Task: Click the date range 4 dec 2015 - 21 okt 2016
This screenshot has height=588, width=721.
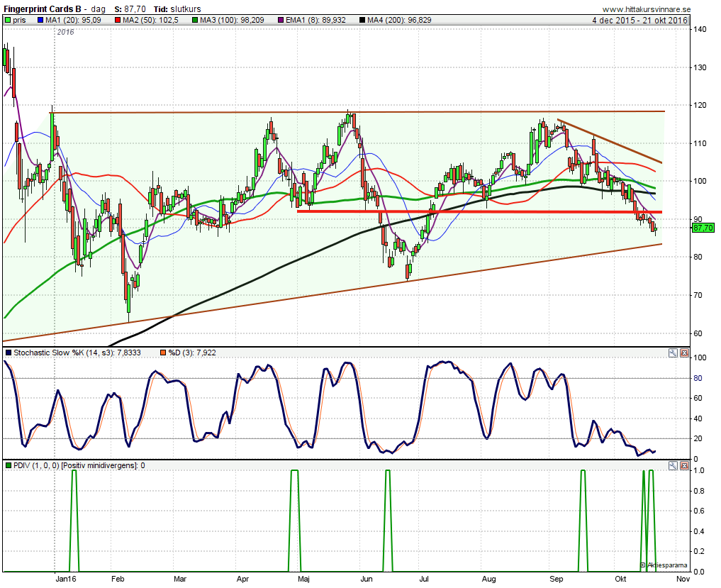Action: (639, 21)
